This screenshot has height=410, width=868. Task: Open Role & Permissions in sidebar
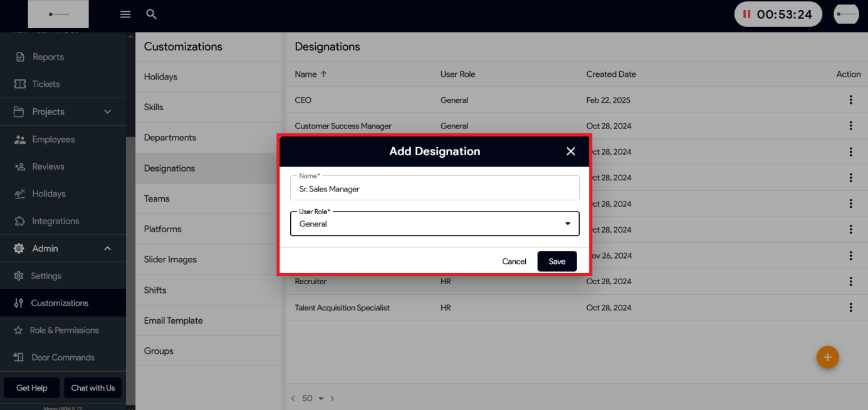(x=64, y=331)
